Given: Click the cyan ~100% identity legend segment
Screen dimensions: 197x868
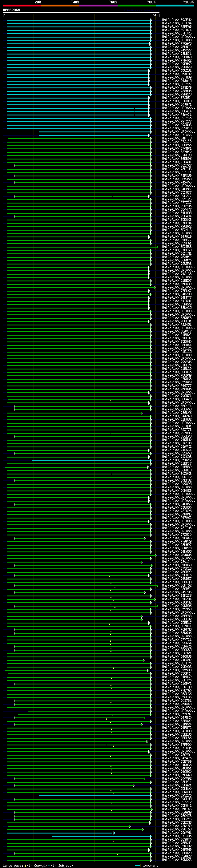Looking at the screenshot, I should tap(175, 6).
